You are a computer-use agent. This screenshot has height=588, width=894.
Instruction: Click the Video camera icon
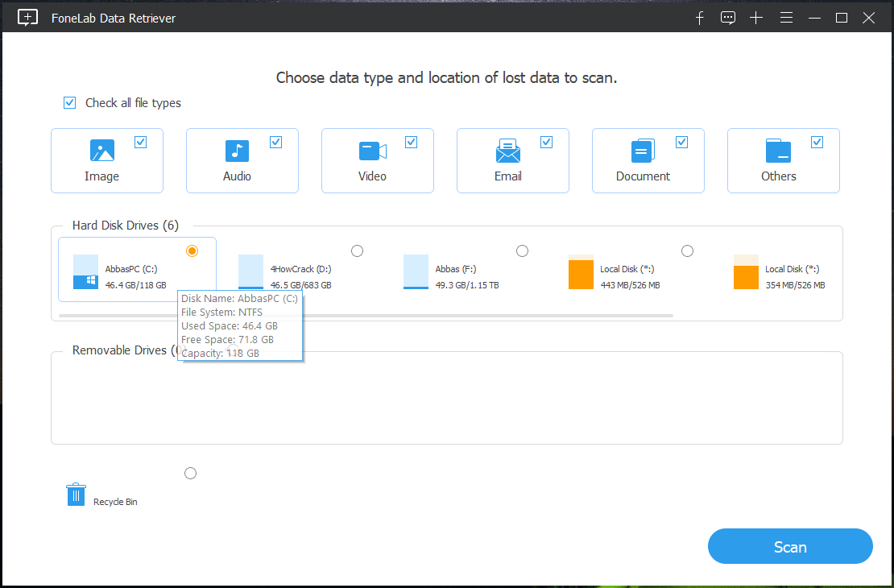(373, 151)
